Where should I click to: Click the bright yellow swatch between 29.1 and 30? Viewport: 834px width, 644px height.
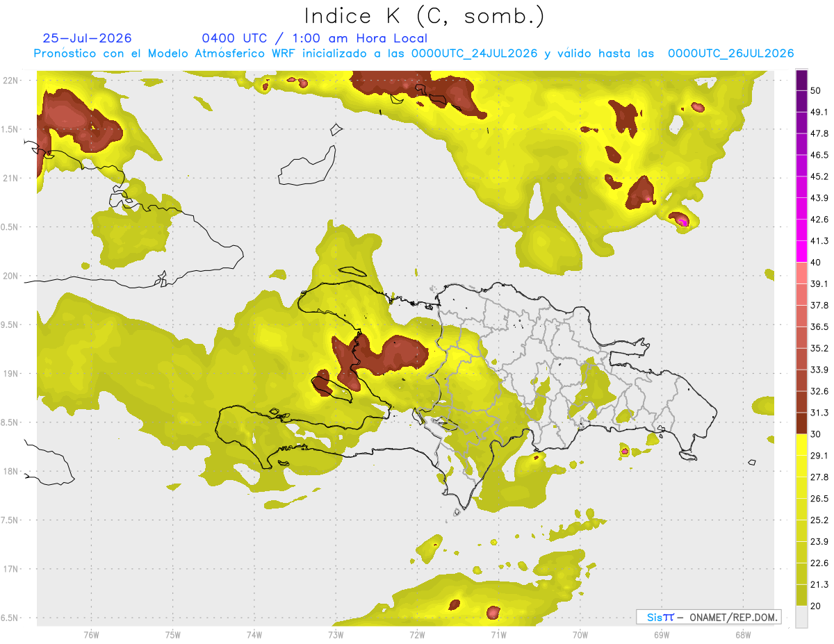tap(801, 445)
